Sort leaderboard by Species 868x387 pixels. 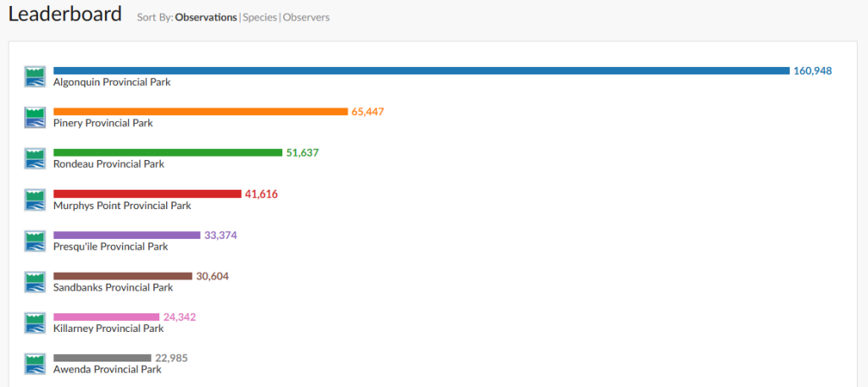coord(260,17)
